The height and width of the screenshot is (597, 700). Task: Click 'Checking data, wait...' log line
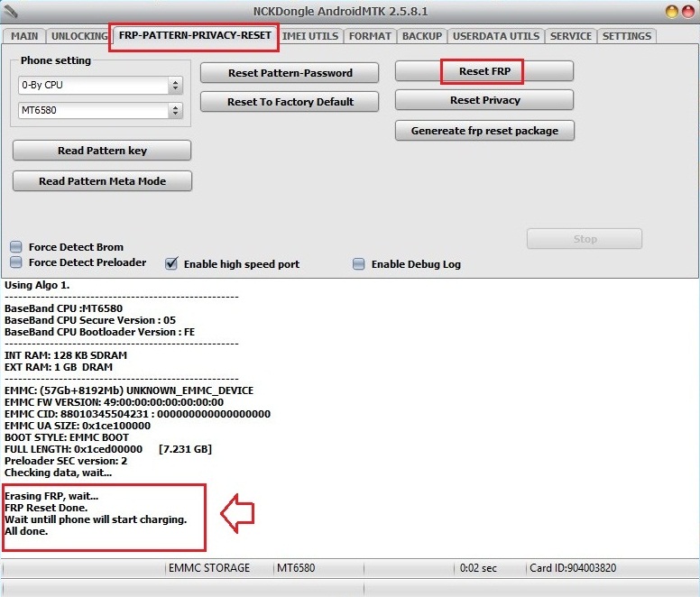(x=58, y=473)
